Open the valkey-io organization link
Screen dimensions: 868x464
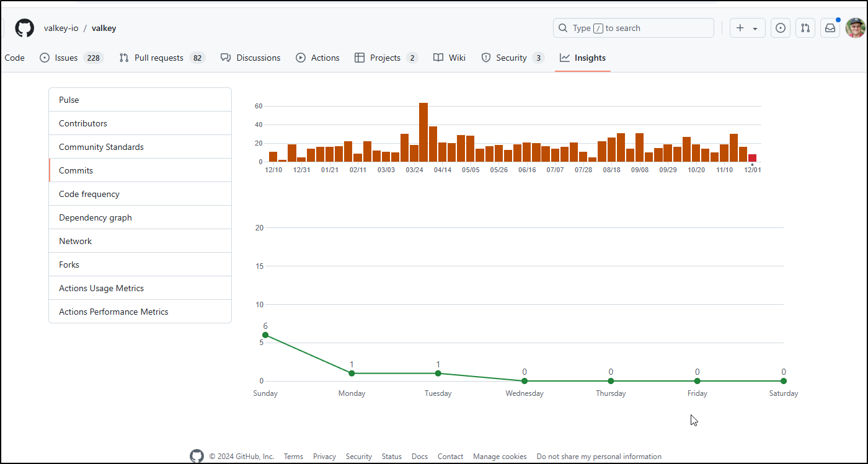tap(60, 28)
